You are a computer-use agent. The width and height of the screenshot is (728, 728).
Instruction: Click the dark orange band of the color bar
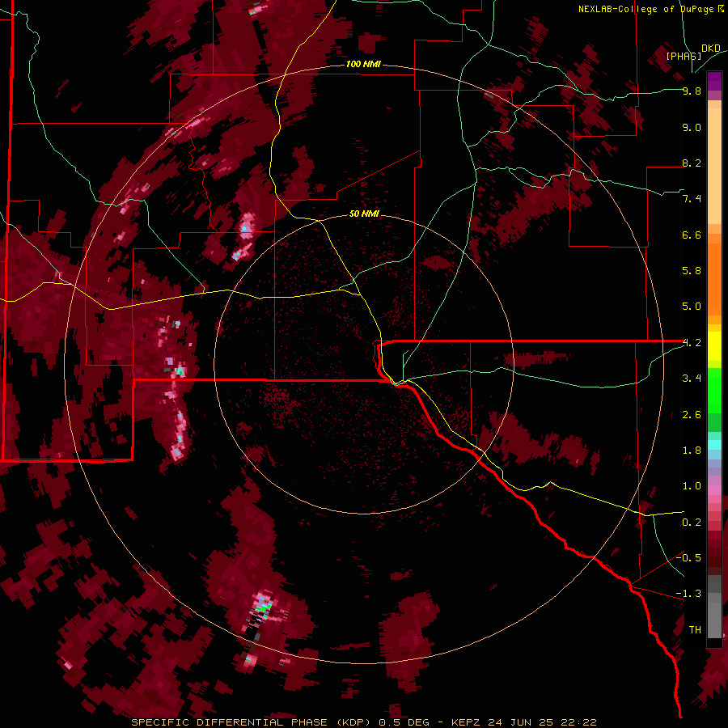pyautogui.click(x=714, y=279)
